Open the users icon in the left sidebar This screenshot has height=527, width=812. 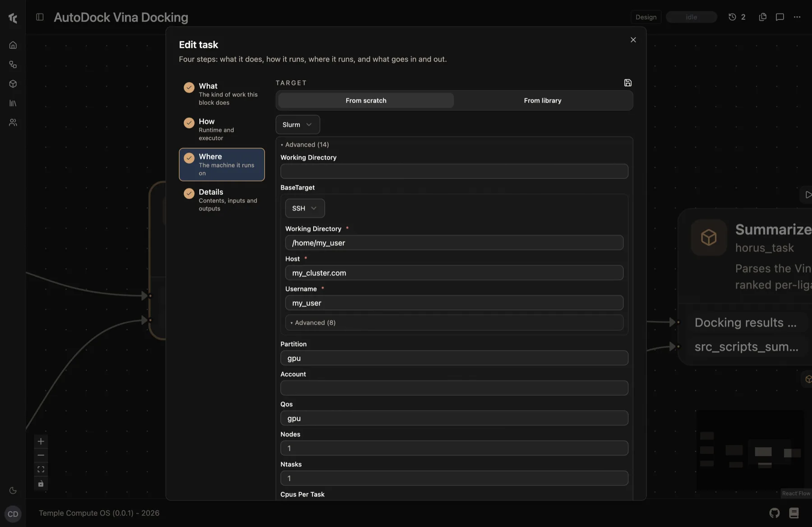pos(13,123)
